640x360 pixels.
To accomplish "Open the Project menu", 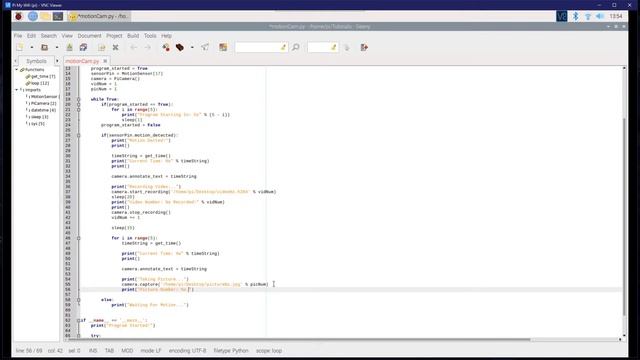I will pos(114,36).
